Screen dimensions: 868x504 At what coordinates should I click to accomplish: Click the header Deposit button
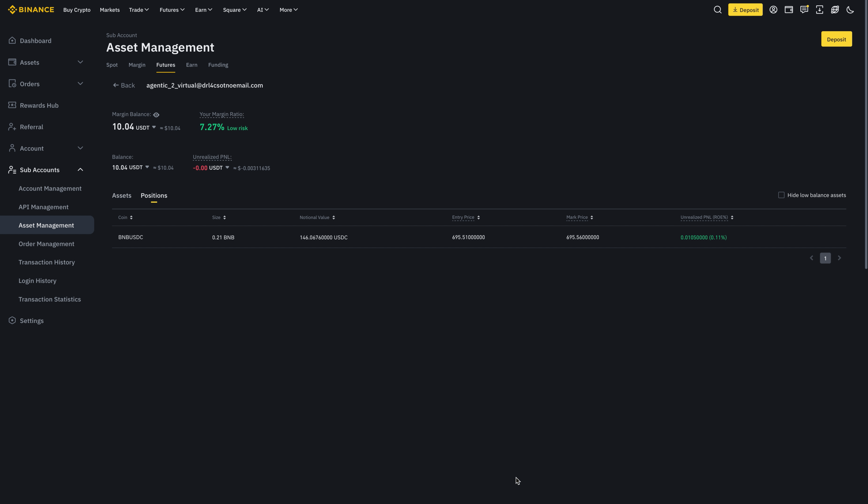[745, 10]
